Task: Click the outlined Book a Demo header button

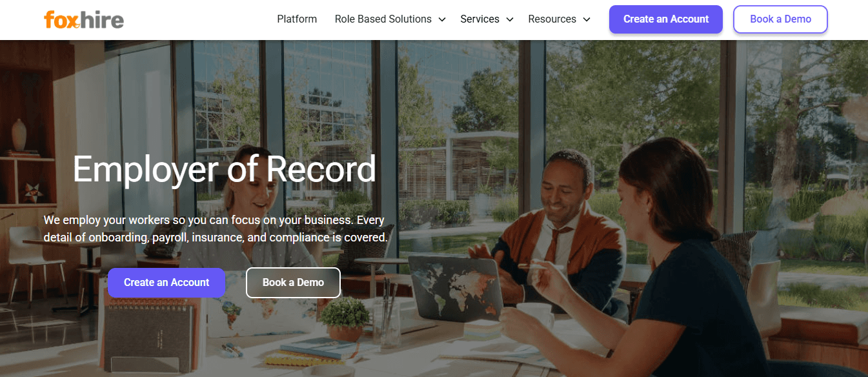Action: (x=780, y=19)
